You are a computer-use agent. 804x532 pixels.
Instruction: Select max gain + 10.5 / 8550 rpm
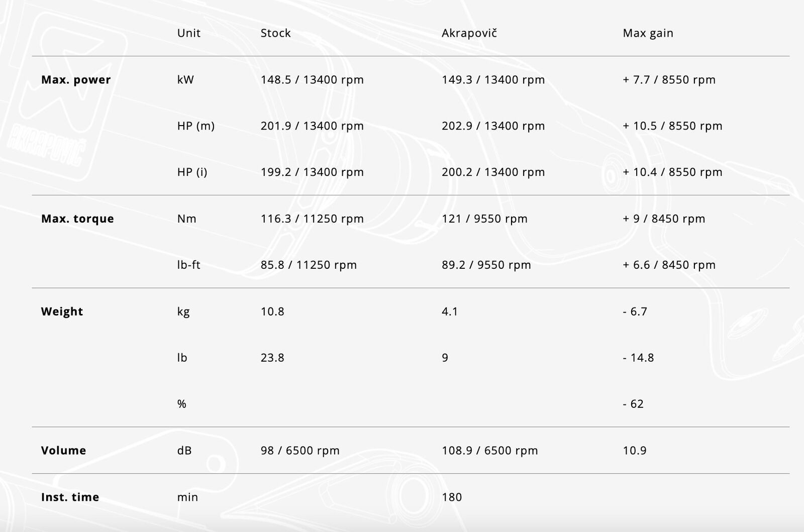tap(672, 126)
